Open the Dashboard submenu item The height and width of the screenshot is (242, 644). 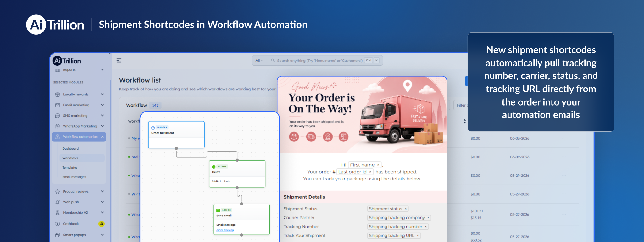(70, 148)
